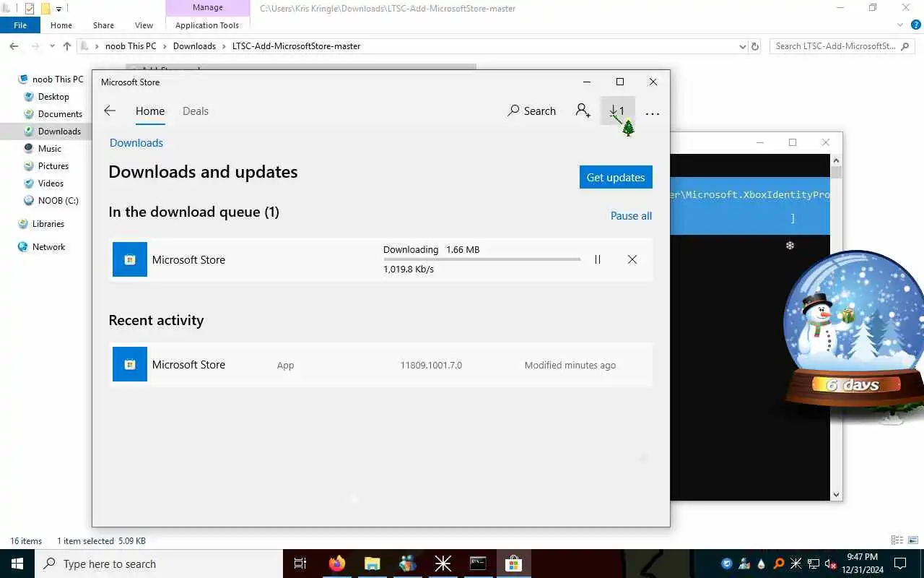Click the Search LTSC-Add-MicrosoftStore search box
This screenshot has height=578, width=924.
coord(842,46)
